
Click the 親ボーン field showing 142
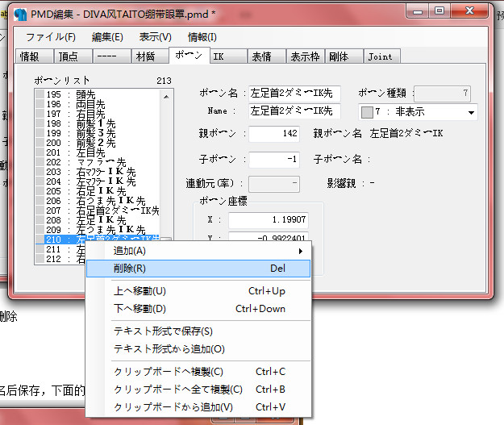click(x=274, y=133)
